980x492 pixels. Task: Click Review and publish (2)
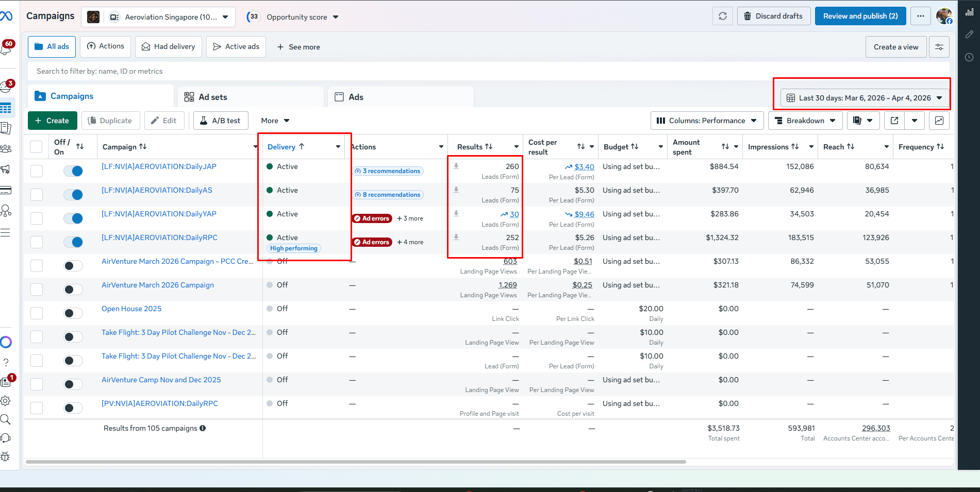click(x=860, y=16)
